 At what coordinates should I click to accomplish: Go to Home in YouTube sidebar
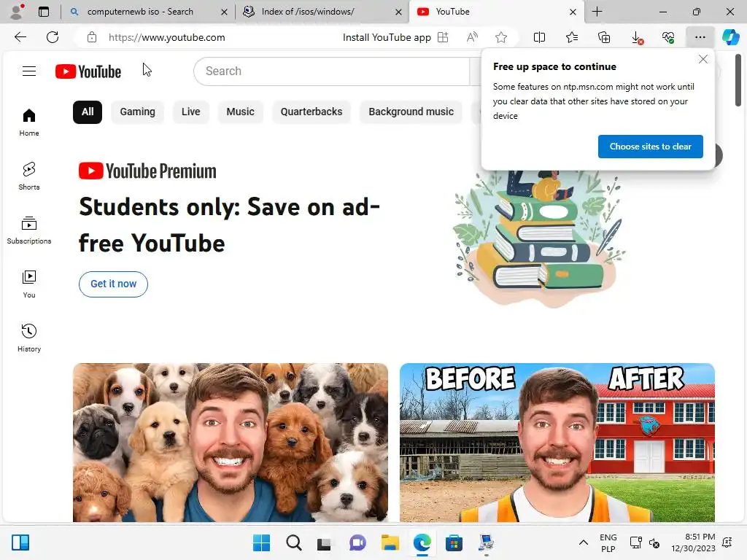(29, 122)
